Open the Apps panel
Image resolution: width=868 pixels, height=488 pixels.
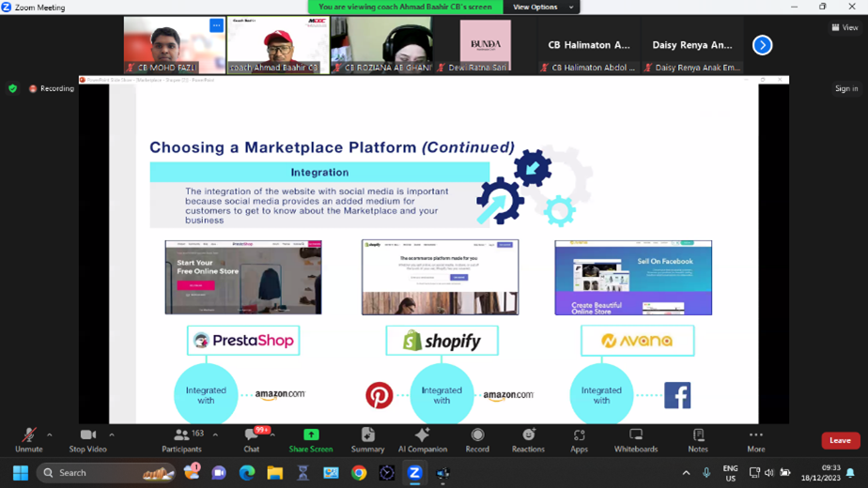click(579, 440)
